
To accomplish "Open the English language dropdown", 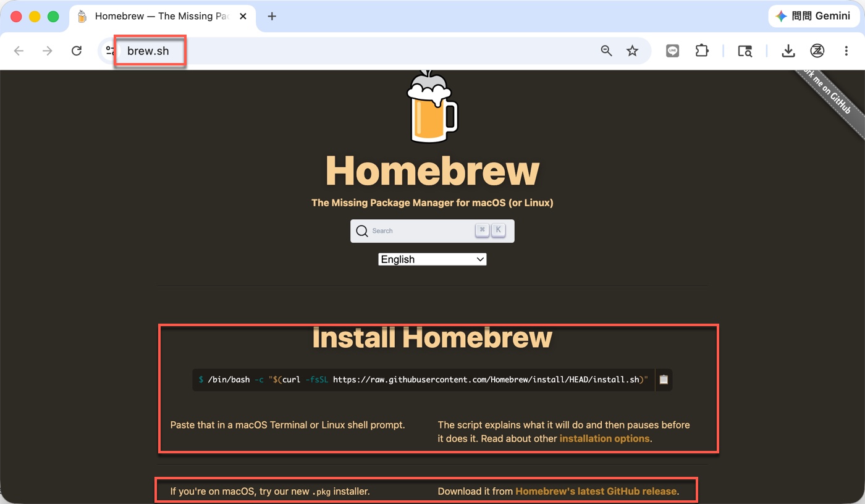I will click(432, 259).
